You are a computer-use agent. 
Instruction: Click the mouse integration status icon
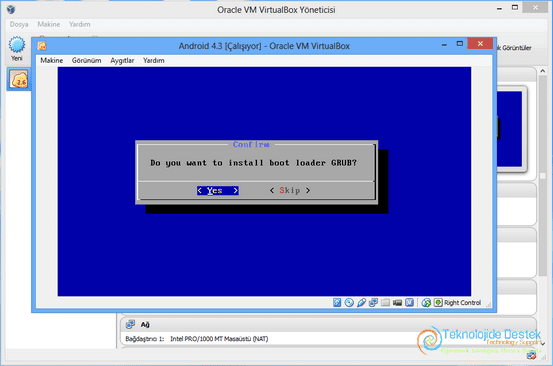(x=426, y=303)
